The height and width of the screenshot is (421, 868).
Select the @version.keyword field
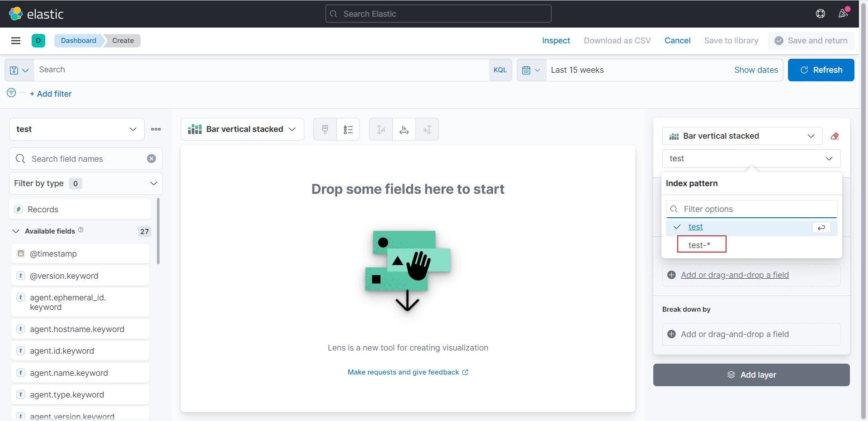click(x=80, y=276)
